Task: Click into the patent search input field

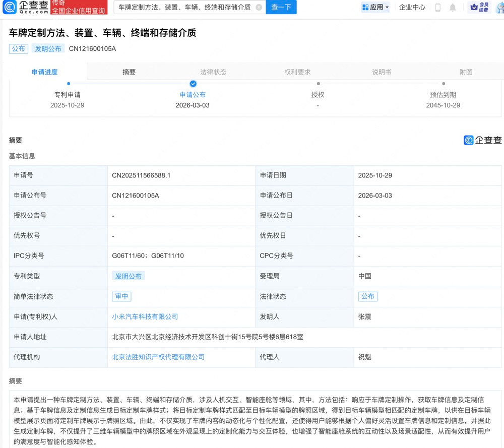Action: (184, 8)
